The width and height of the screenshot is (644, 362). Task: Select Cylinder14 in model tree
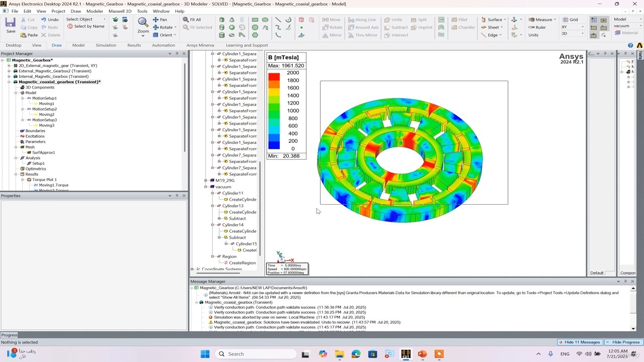[232, 225]
